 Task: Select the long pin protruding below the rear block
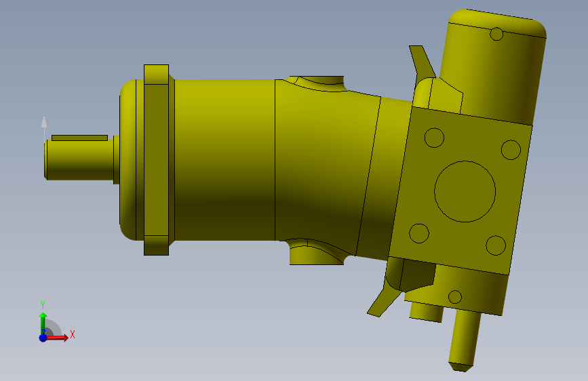[x=465, y=340]
